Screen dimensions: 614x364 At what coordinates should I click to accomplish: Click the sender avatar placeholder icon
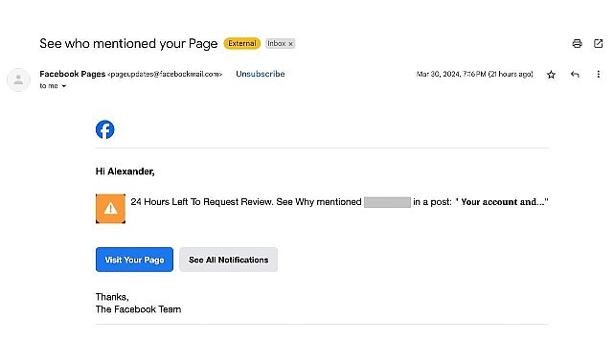tap(18, 80)
